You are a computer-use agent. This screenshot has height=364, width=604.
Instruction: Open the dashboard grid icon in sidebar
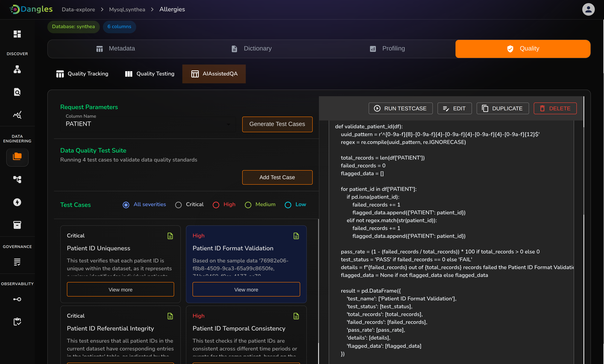click(17, 34)
